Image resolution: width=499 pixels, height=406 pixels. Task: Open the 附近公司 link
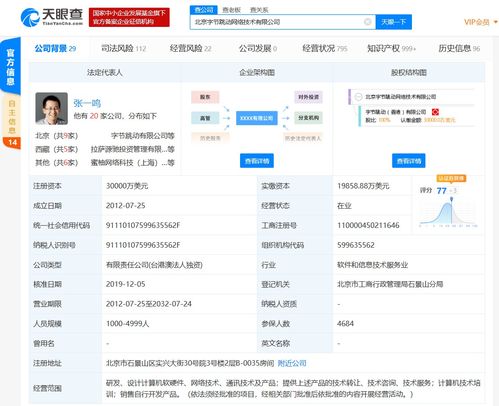(292, 363)
